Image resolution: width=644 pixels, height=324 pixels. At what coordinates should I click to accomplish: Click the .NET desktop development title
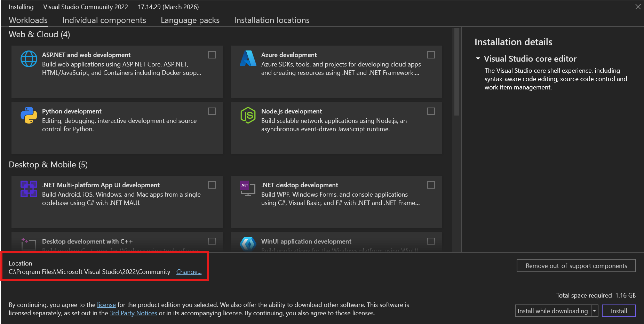click(x=300, y=185)
